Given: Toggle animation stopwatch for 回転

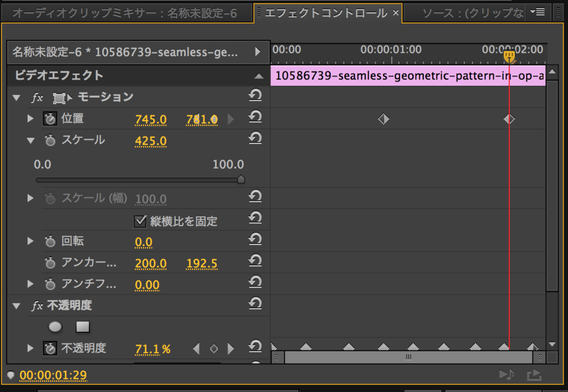Looking at the screenshot, I should 50,241.
